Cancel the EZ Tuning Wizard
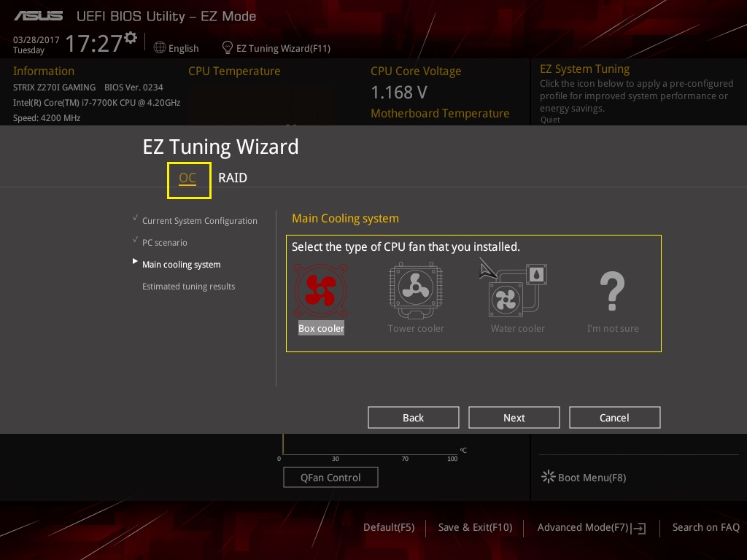Viewport: 747px width, 560px height. 614,417
